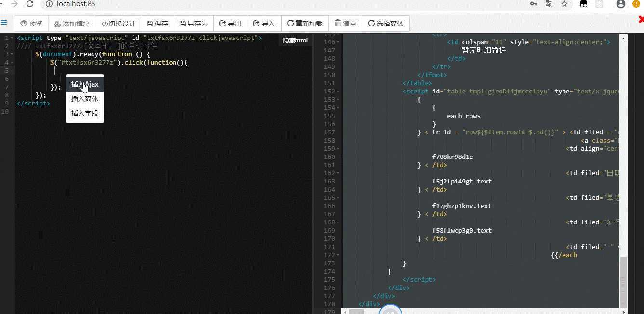Open the black Tampermonkey extension icon
The image size is (644, 314).
point(584,4)
